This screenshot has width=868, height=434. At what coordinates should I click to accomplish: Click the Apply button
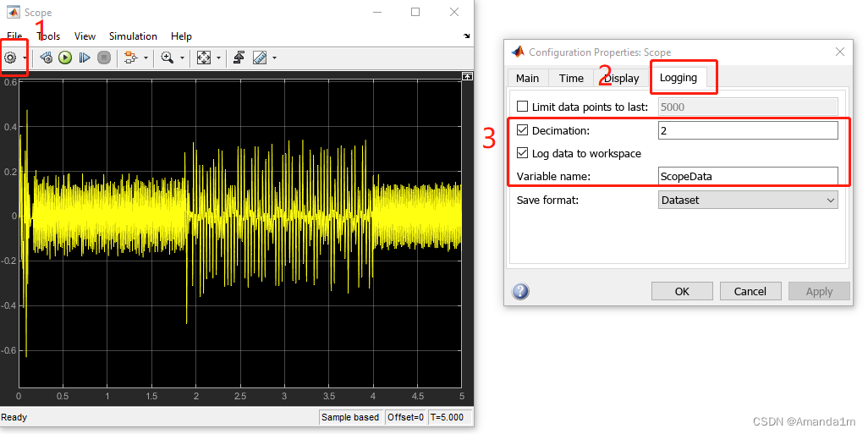coord(819,291)
